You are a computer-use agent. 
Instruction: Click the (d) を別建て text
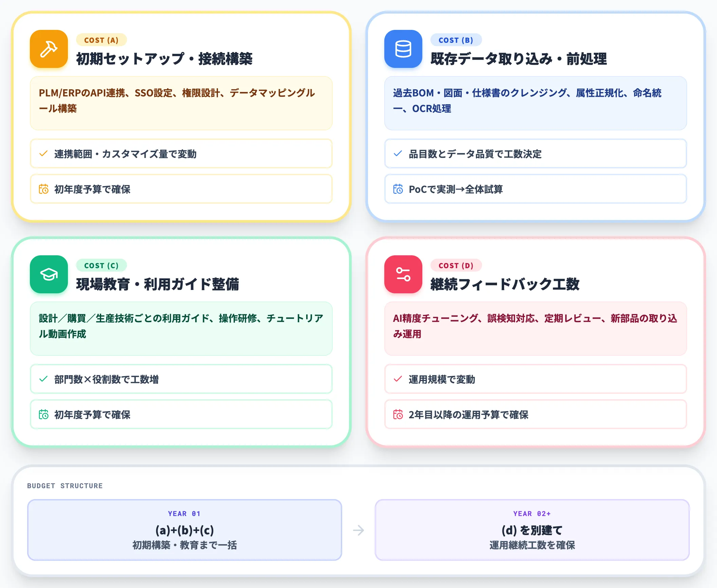532,530
